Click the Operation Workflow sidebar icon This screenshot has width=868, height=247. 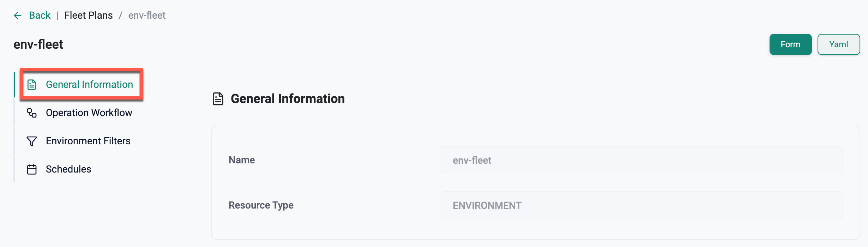[x=32, y=113]
